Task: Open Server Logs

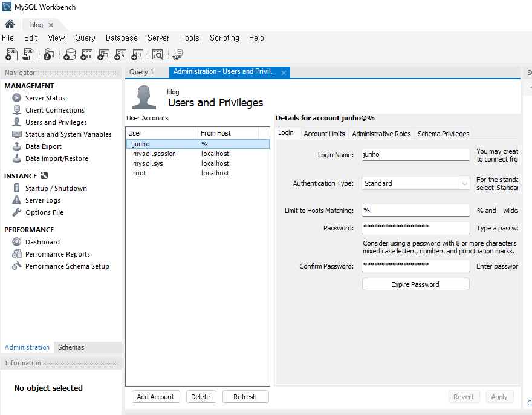Action: pos(43,200)
